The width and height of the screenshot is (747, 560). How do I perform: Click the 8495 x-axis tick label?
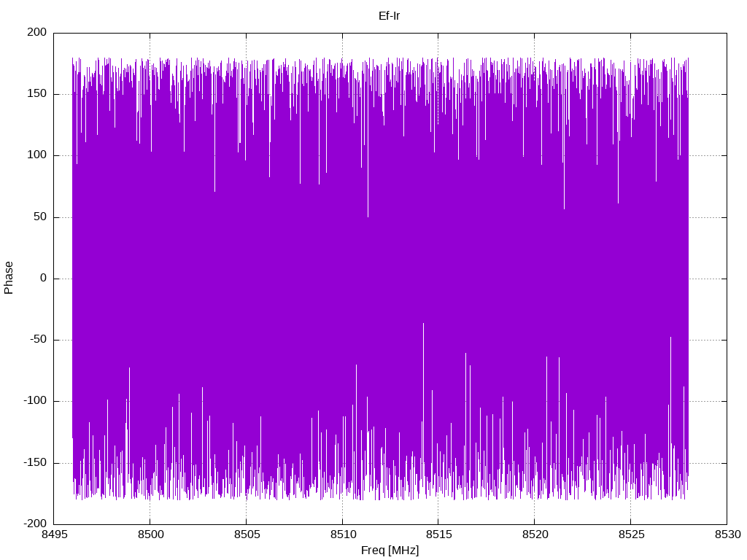[54, 534]
